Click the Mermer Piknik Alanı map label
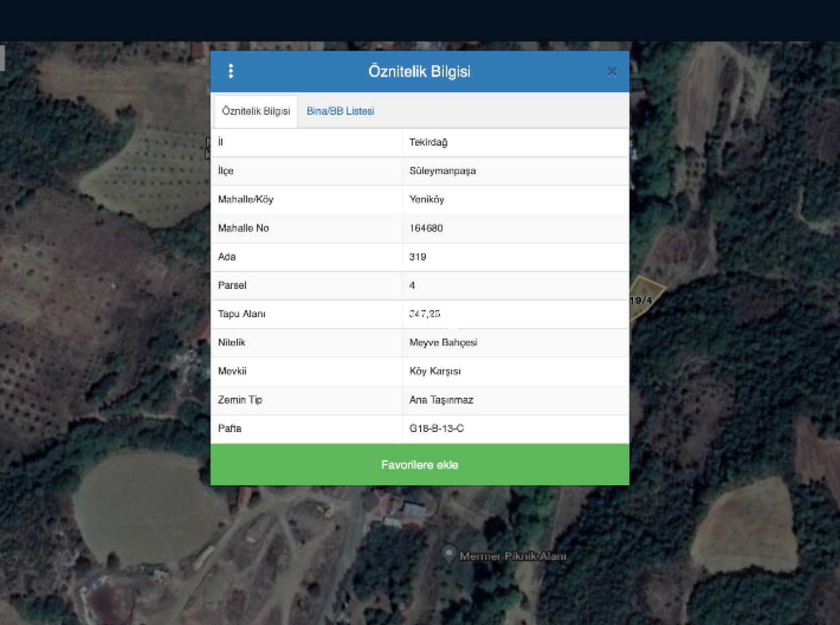The width and height of the screenshot is (840, 625). click(x=513, y=556)
